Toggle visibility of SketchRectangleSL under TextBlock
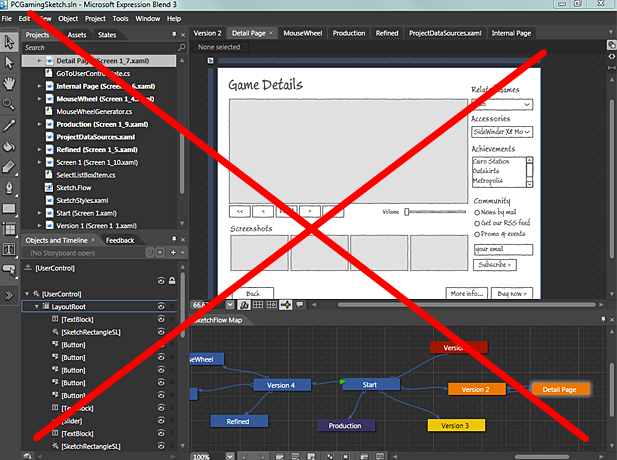 pos(161,332)
